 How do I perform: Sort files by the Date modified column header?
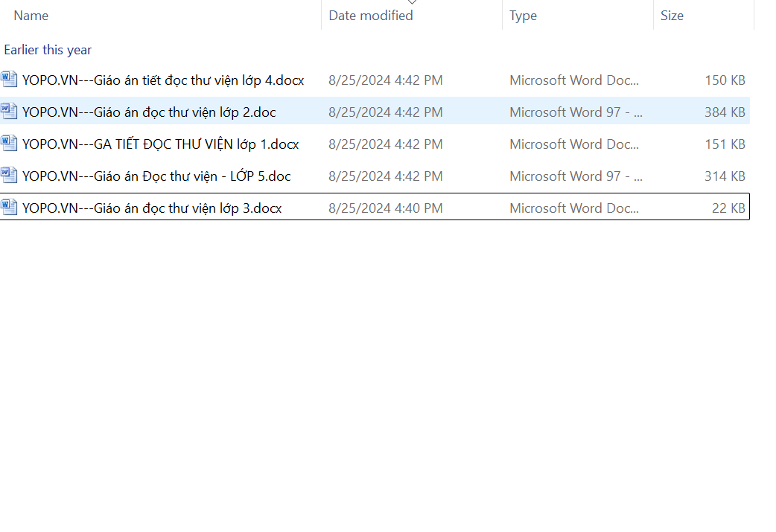point(370,16)
